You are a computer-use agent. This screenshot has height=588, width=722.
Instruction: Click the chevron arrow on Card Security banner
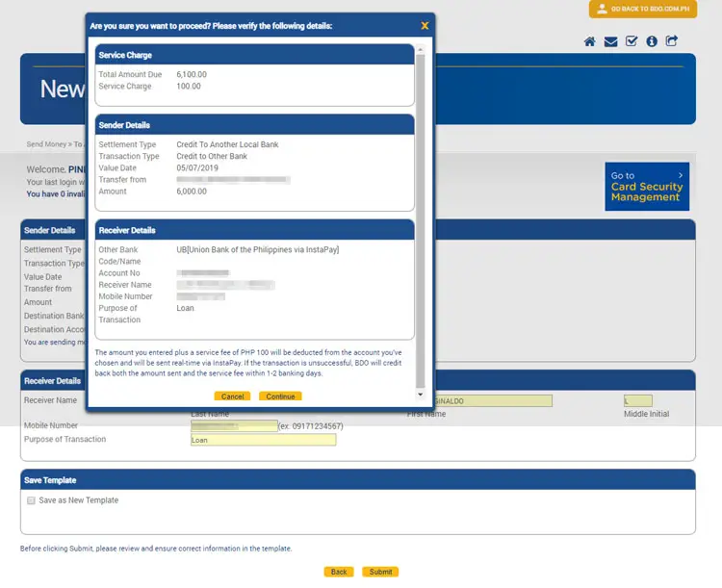click(681, 175)
